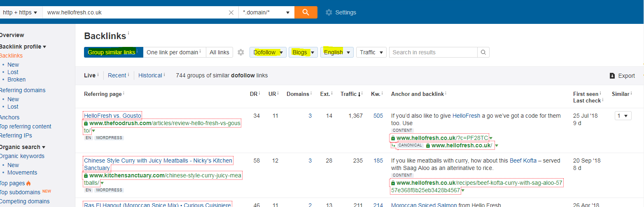Click the gear icon beside All links
This screenshot has height=207, width=644.
point(241,52)
